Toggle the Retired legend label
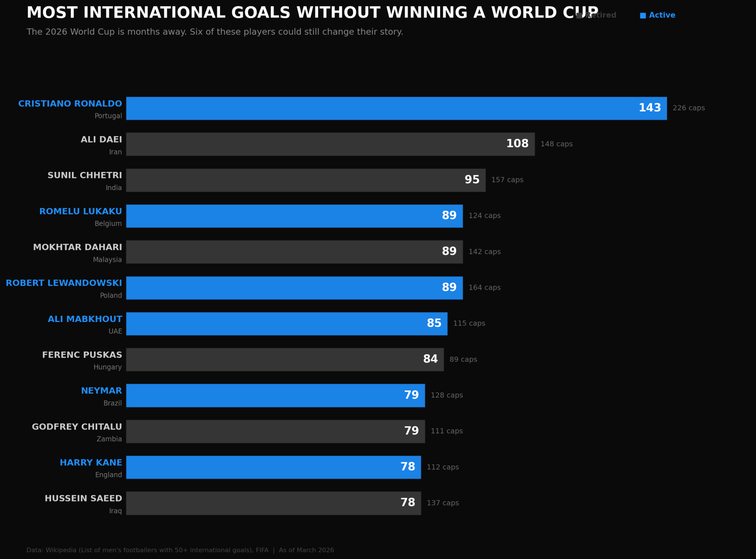This screenshot has width=756, height=559. click(x=602, y=15)
